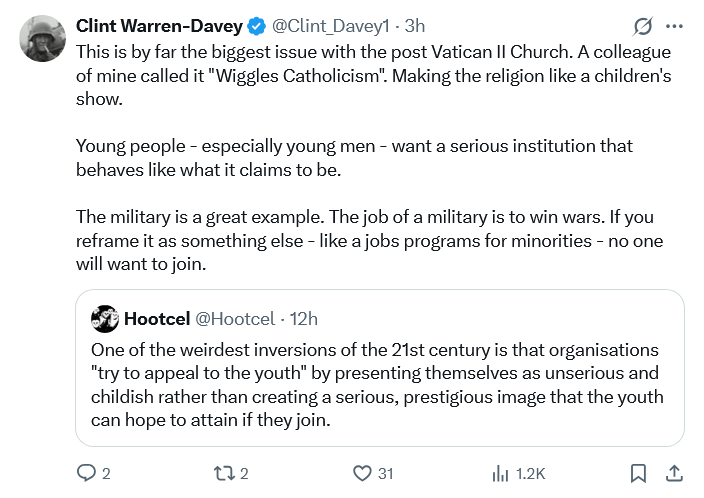Click Clint Warren-Davey's profile avatar
This screenshot has width=704, height=498.
(x=43, y=38)
